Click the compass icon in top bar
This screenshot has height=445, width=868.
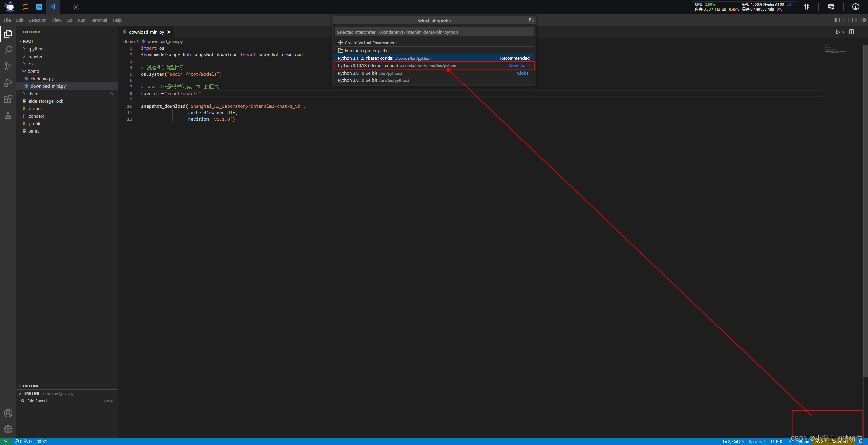click(x=76, y=7)
